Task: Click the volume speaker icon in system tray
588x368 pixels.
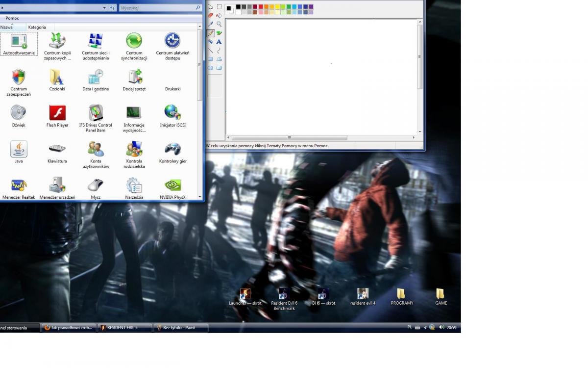Action: click(441, 327)
